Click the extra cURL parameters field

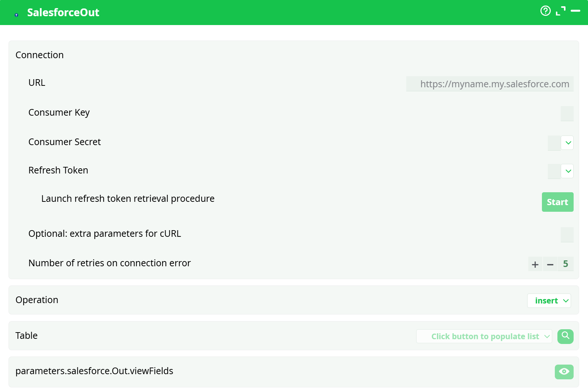click(567, 235)
